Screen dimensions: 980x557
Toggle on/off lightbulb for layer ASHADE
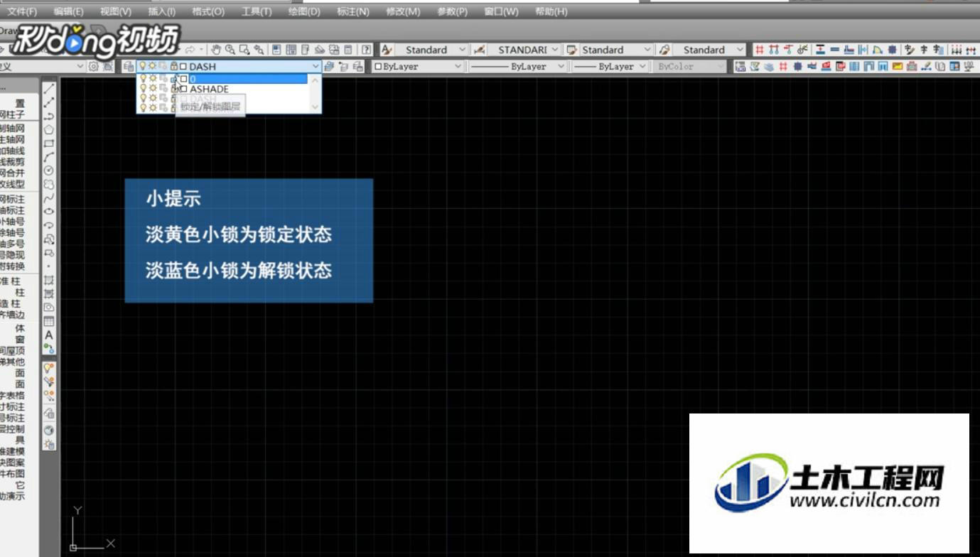point(143,89)
